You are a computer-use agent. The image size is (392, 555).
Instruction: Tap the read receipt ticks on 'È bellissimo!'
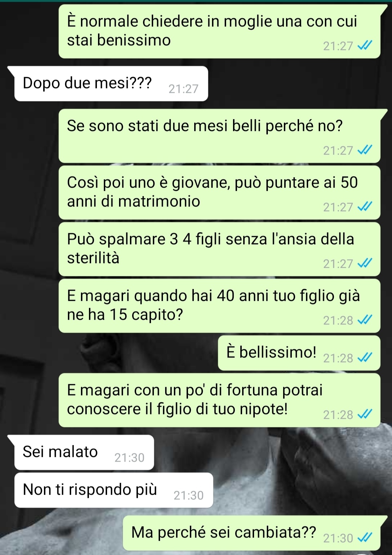[365, 358]
